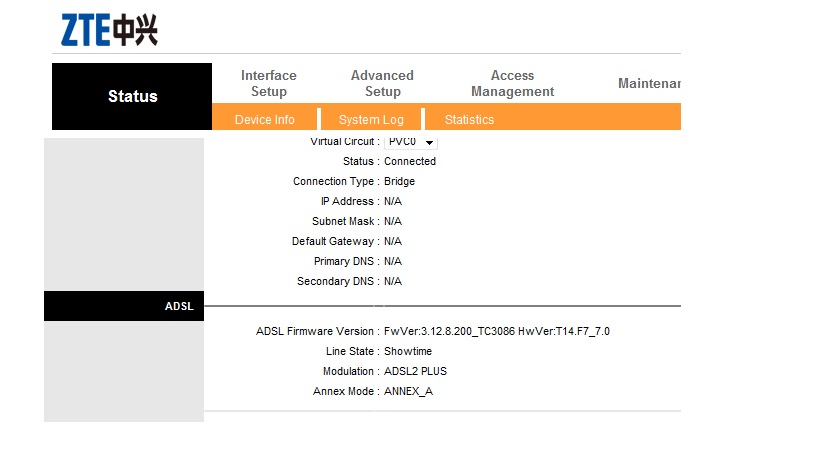This screenshot has height=460, width=819.
Task: Click the Connected status value
Action: pos(410,161)
